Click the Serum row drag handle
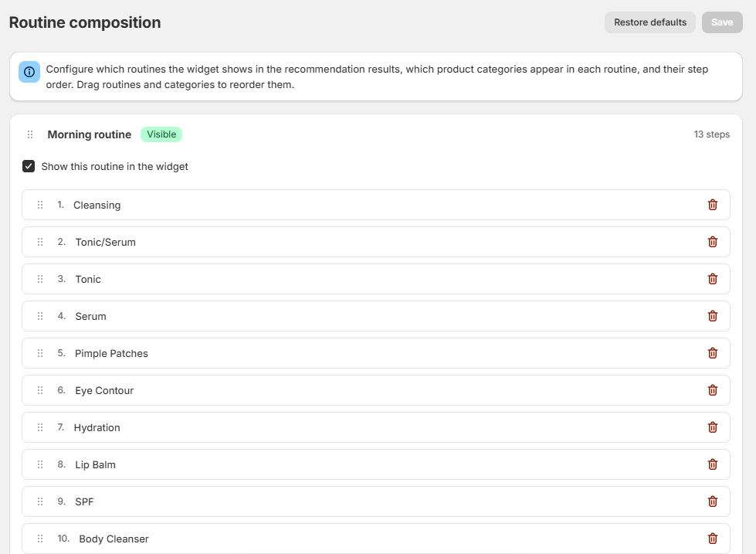 pos(40,316)
